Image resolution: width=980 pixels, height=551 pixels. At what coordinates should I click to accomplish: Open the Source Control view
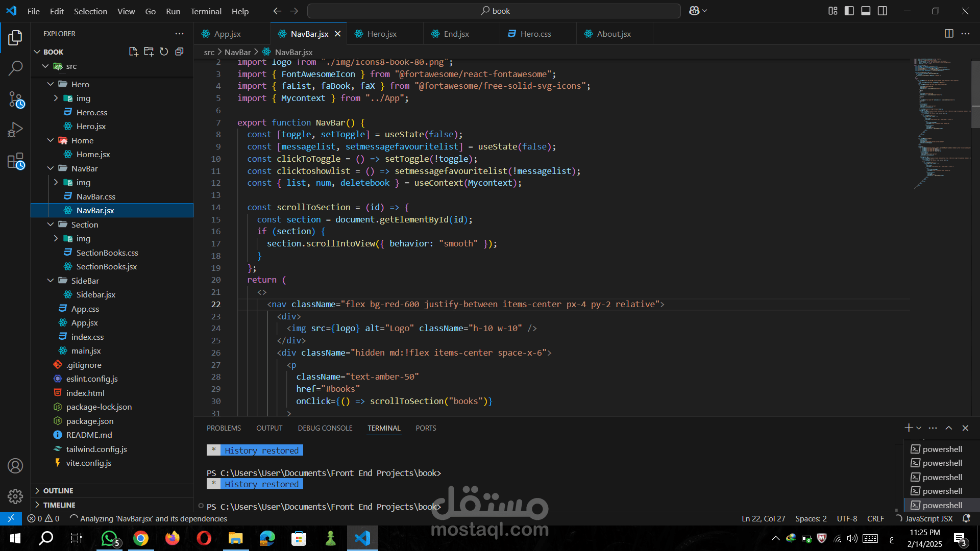click(15, 99)
